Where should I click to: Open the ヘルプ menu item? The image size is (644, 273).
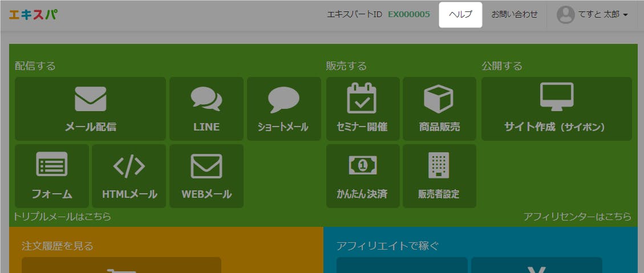coord(460,15)
